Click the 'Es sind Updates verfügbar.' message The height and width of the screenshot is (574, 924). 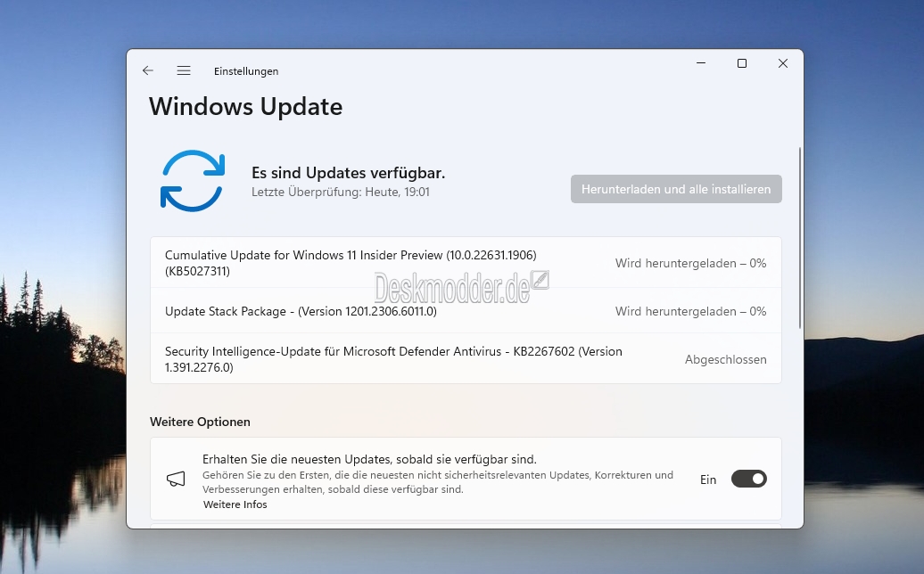[x=348, y=173]
